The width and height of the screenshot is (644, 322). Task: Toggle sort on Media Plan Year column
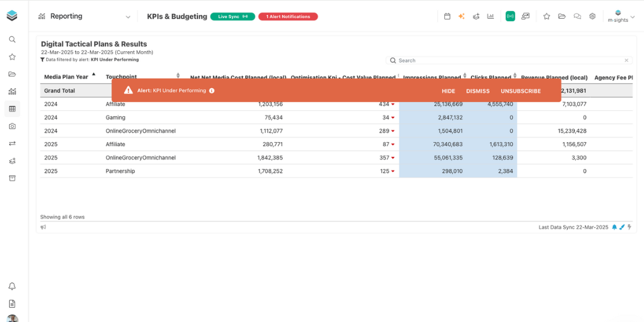click(93, 75)
